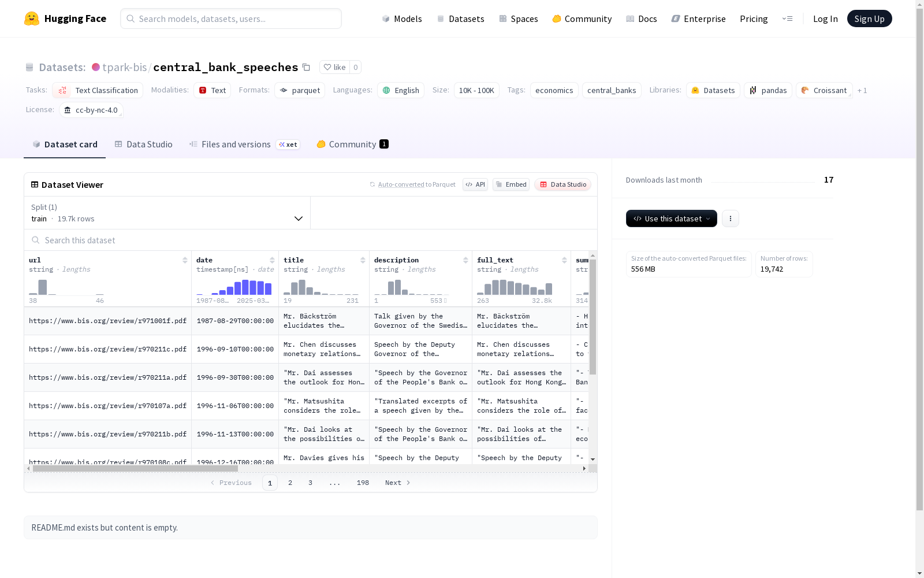Open the cc-by-nc-4.0 license tag
Viewport: 924px width, 578px height.
[x=91, y=110]
